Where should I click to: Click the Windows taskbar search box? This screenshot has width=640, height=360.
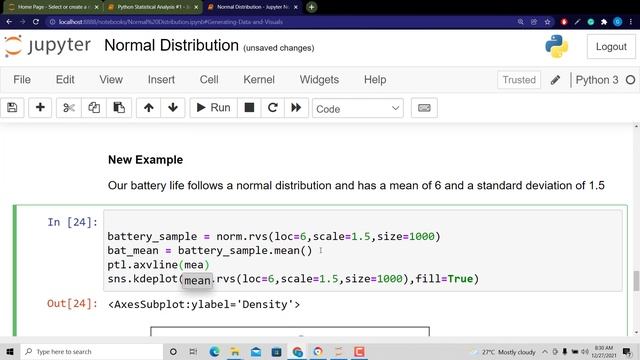tap(91, 351)
